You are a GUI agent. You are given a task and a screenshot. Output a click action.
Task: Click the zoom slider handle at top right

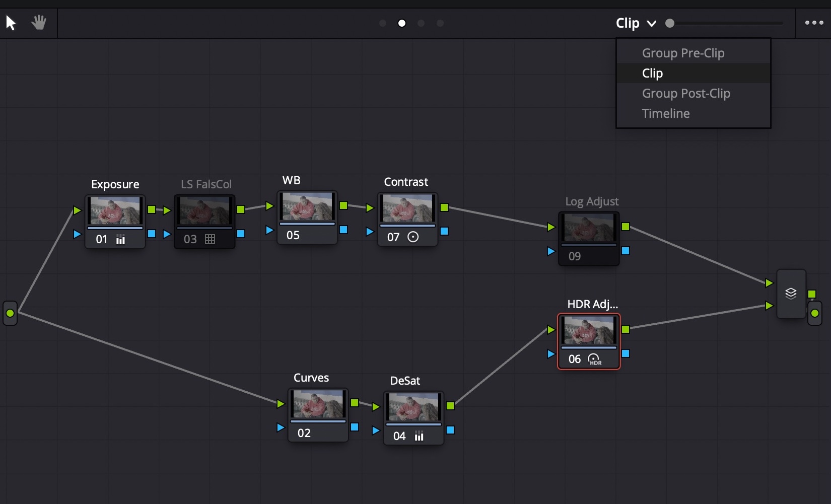(670, 23)
